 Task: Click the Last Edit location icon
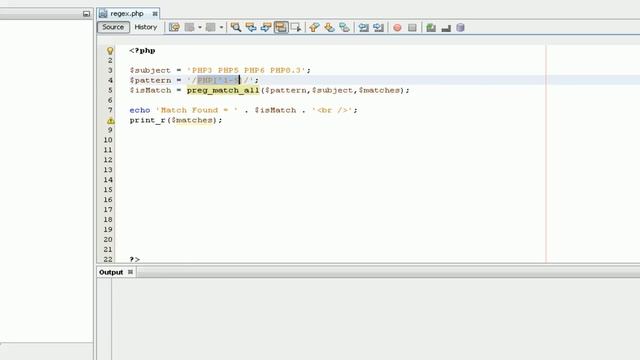click(174, 27)
